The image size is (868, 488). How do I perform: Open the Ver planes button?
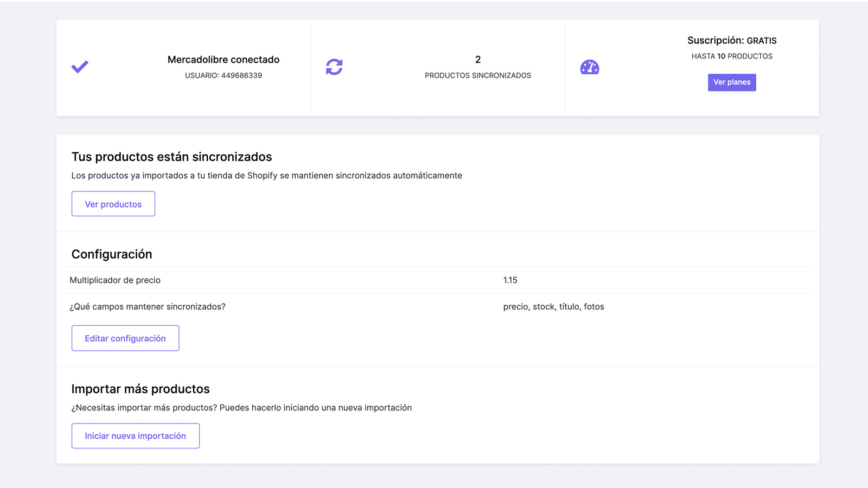[x=732, y=82]
